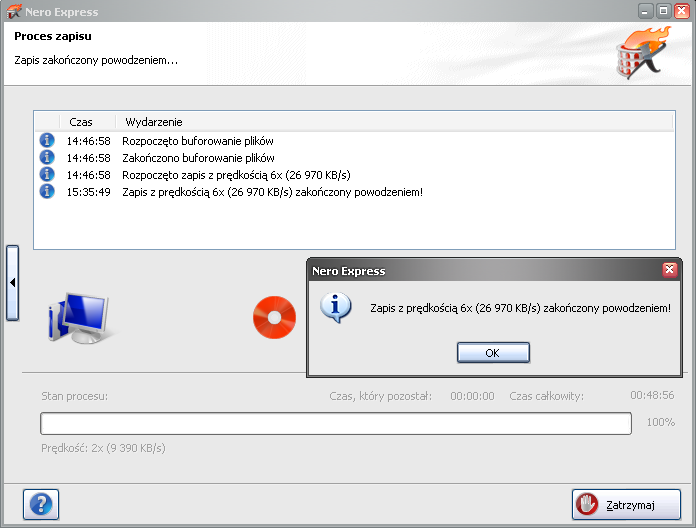Click the info icon for 'Rozpoczęto buforowanie plików'
Viewport: 696px width, 528px height.
(47, 140)
